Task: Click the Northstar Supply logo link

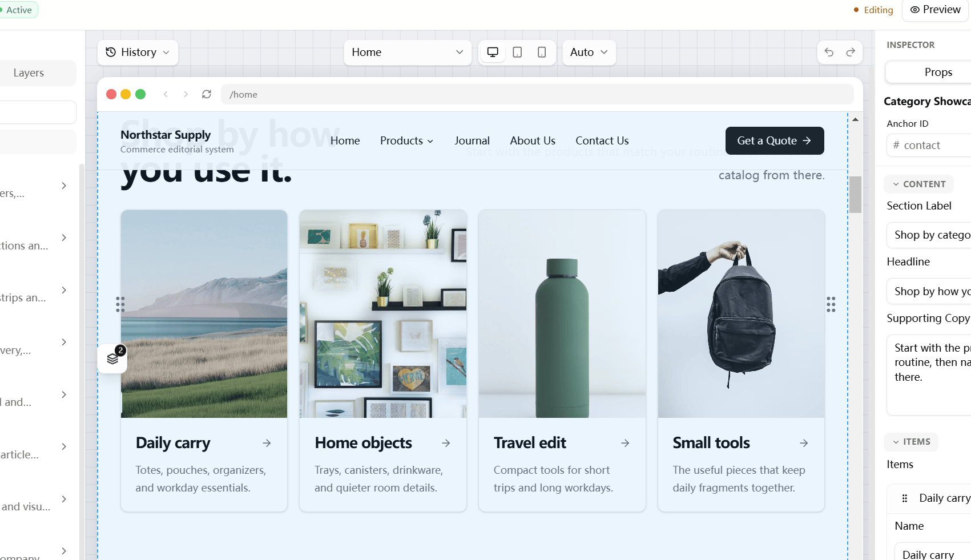Action: point(177,141)
